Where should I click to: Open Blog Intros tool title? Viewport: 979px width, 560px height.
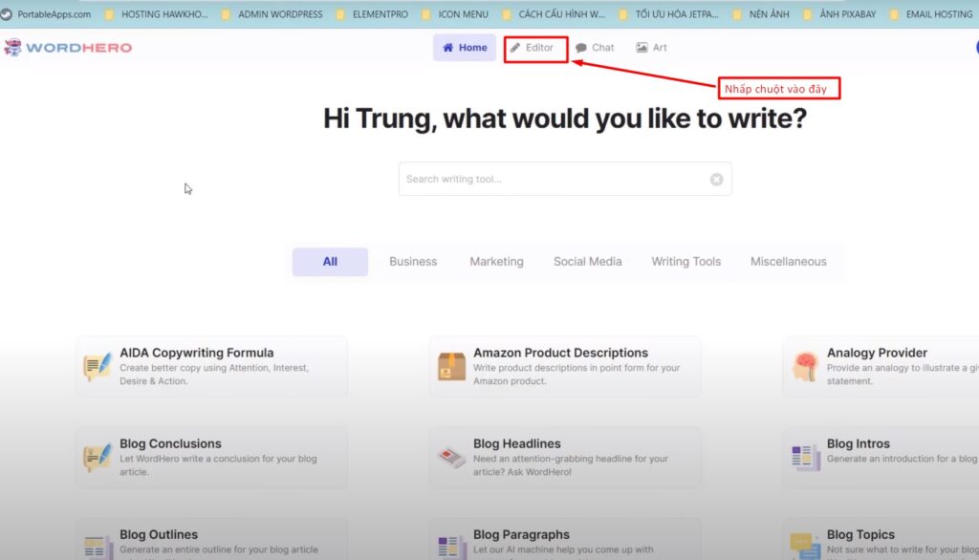point(859,443)
